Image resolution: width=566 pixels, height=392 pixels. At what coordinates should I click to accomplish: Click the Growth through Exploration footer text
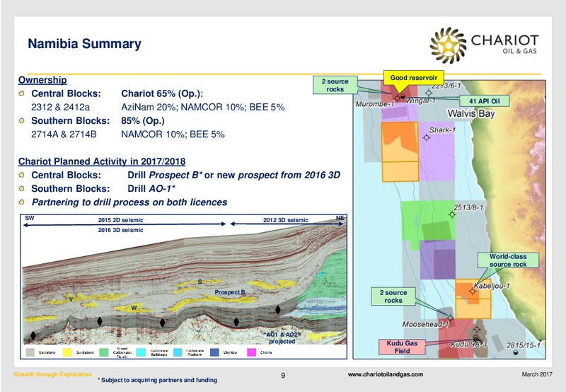[x=53, y=374]
